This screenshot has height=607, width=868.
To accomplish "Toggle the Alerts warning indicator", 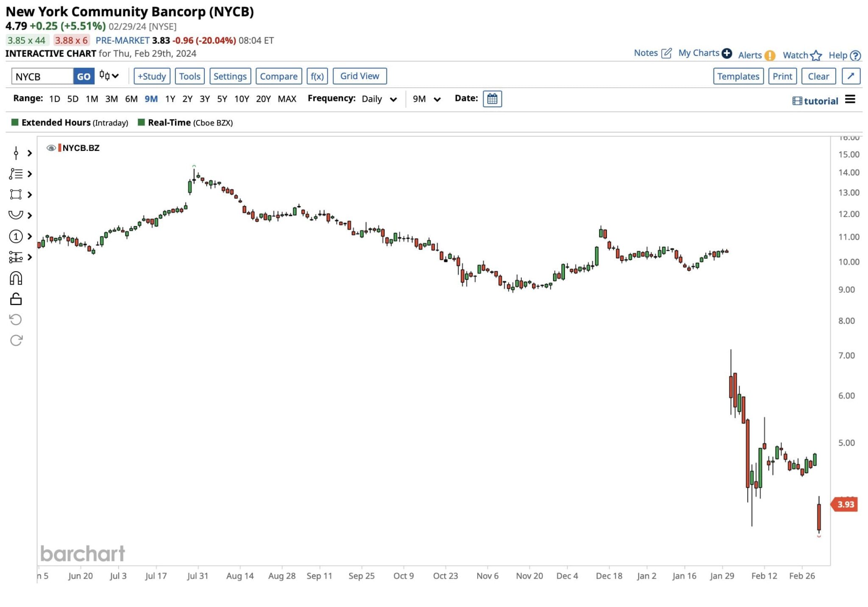I will [770, 55].
